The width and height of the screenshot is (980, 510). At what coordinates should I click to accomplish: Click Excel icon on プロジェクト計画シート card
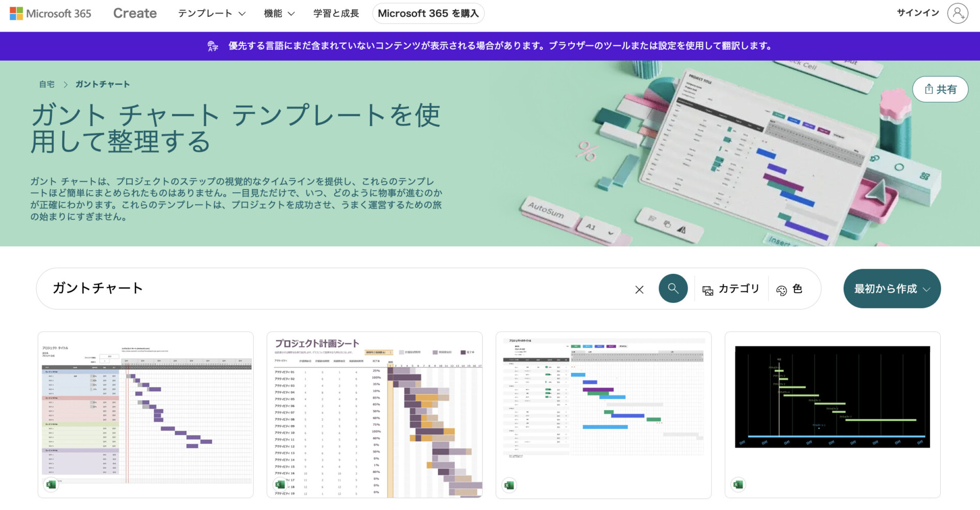pos(280,484)
